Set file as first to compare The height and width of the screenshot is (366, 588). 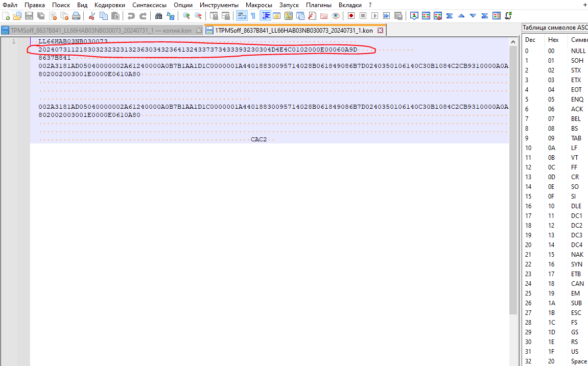coord(414,16)
